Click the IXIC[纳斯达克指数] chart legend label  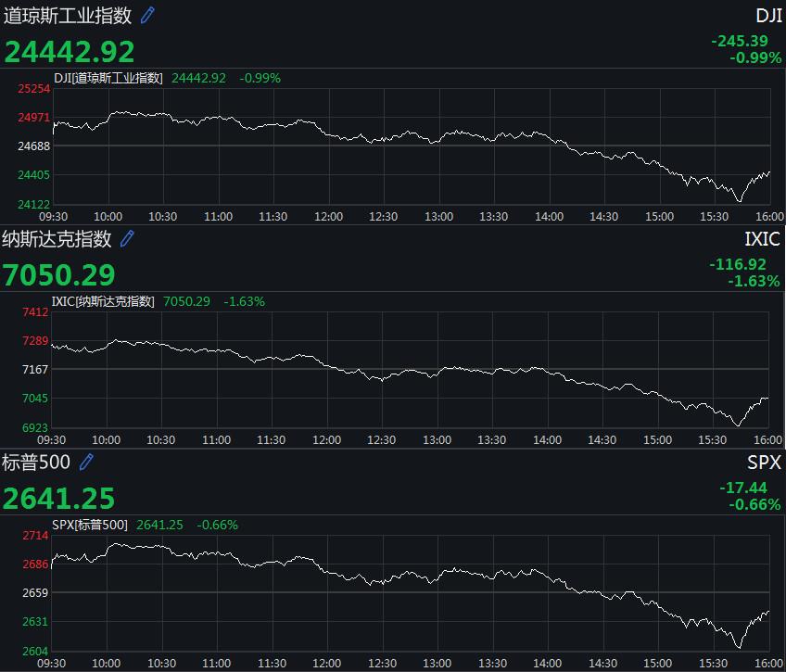pos(103,301)
